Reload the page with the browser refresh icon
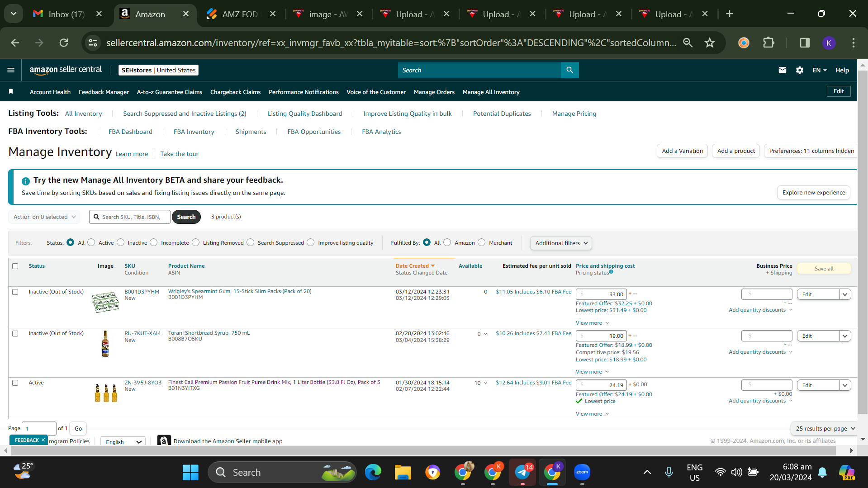 point(64,43)
